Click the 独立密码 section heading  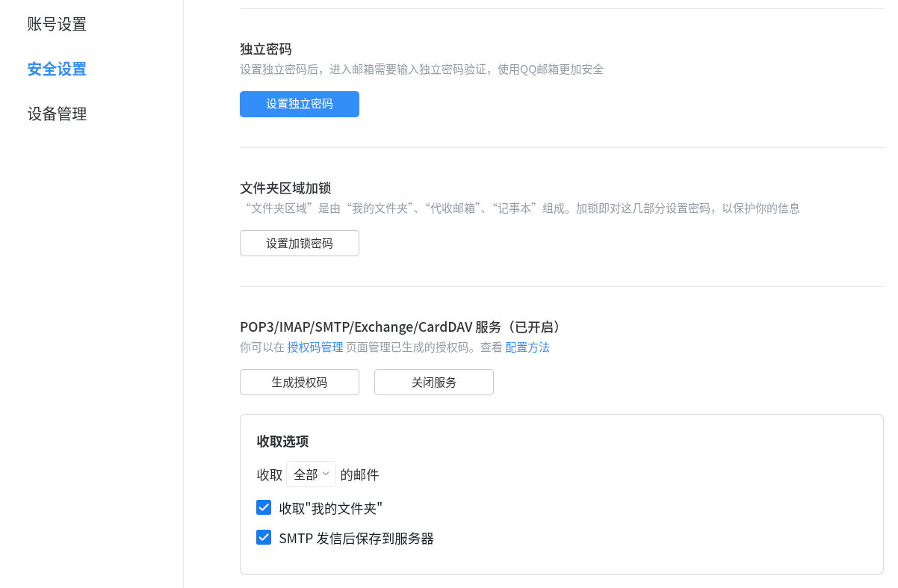click(266, 49)
